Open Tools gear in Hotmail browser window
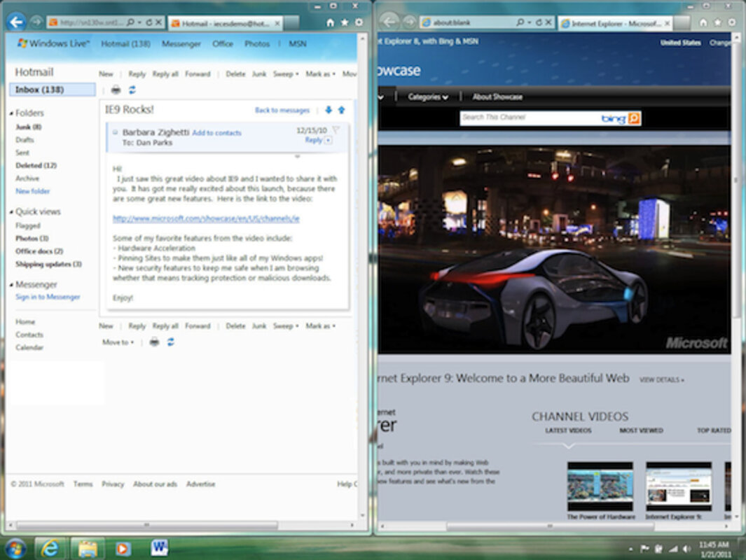Image resolution: width=746 pixels, height=560 pixels. [x=359, y=22]
